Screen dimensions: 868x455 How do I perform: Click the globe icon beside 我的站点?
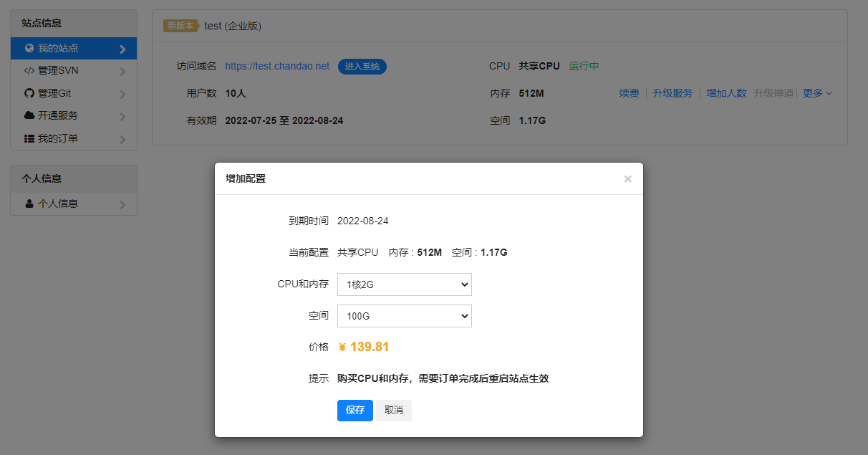point(29,49)
